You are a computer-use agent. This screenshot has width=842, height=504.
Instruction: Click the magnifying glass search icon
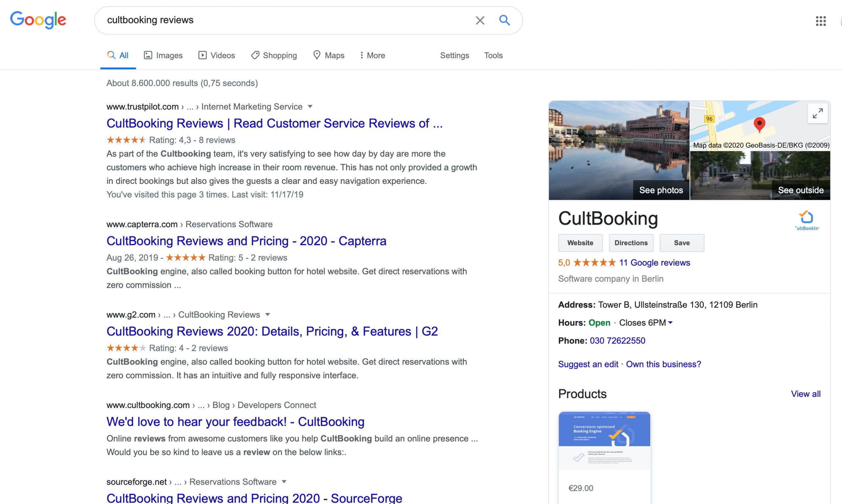(x=505, y=20)
